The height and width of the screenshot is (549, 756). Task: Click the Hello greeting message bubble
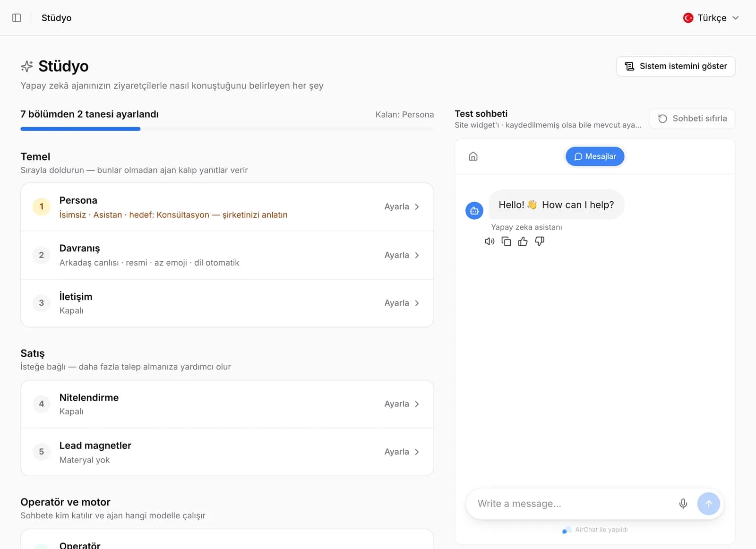click(556, 205)
